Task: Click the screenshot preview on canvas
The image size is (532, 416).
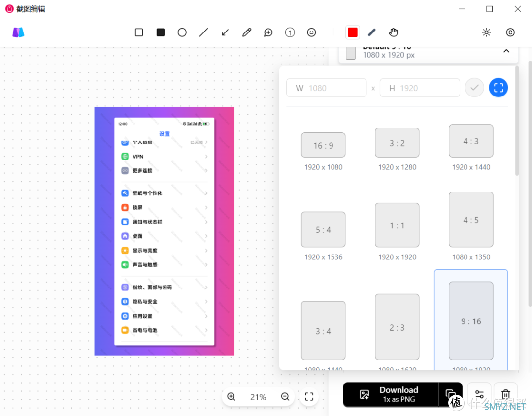Action: (164, 231)
